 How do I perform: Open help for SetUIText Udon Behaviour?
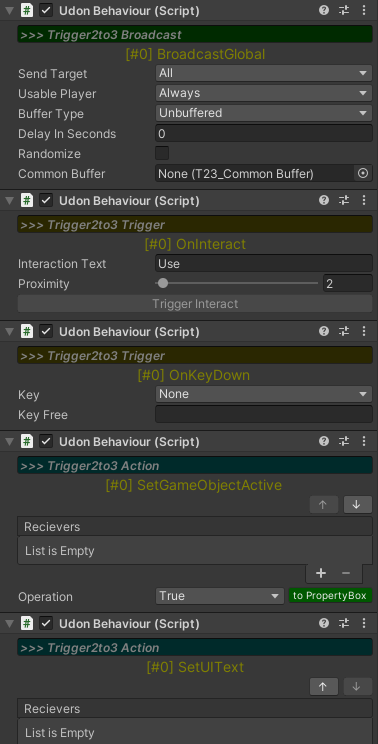[324, 623]
